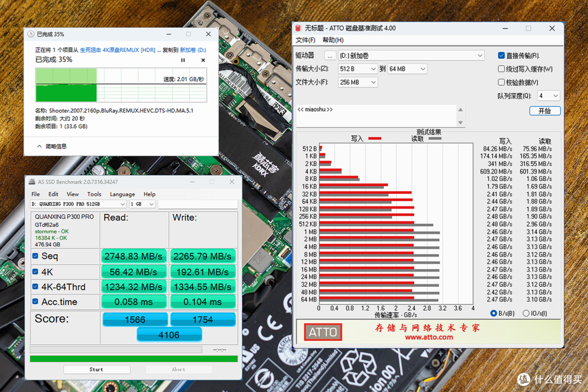Uncheck the Acc.time test checkbox
The width and height of the screenshot is (588, 392).
pyautogui.click(x=35, y=301)
